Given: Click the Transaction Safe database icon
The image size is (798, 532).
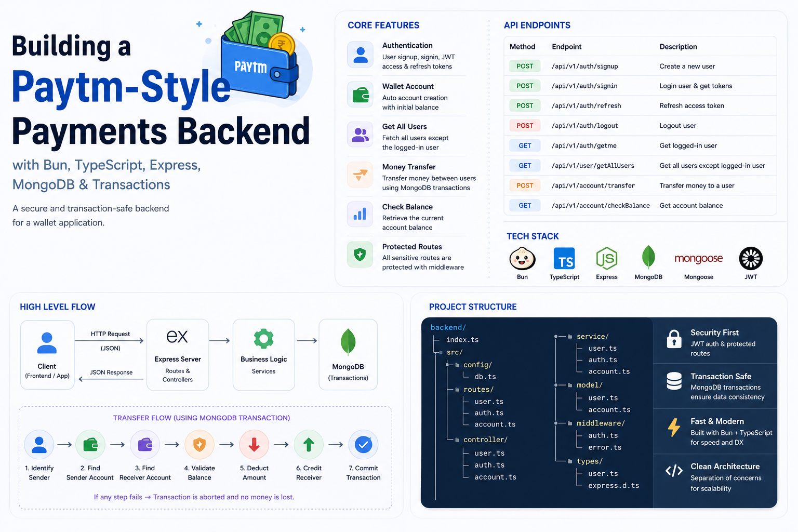Looking at the screenshot, I should point(674,381).
